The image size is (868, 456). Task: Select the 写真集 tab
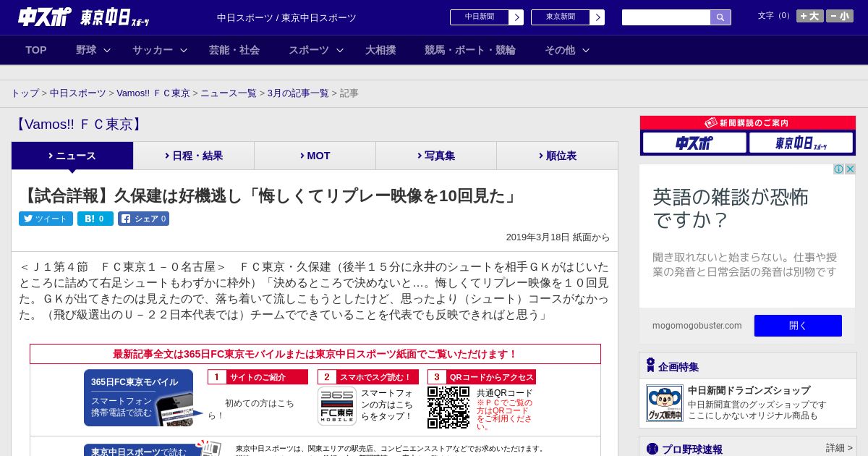point(436,156)
